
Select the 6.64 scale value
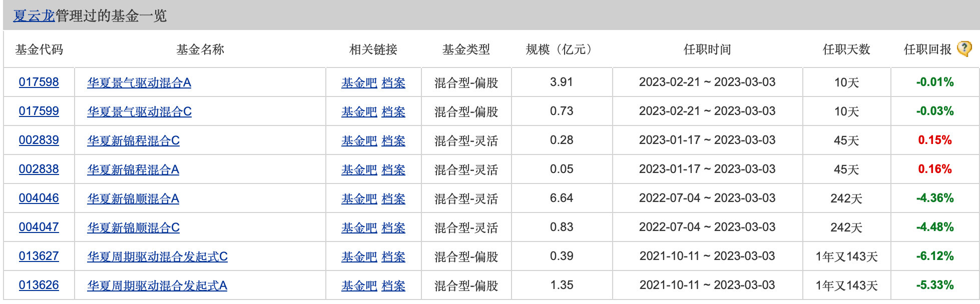[x=562, y=198]
